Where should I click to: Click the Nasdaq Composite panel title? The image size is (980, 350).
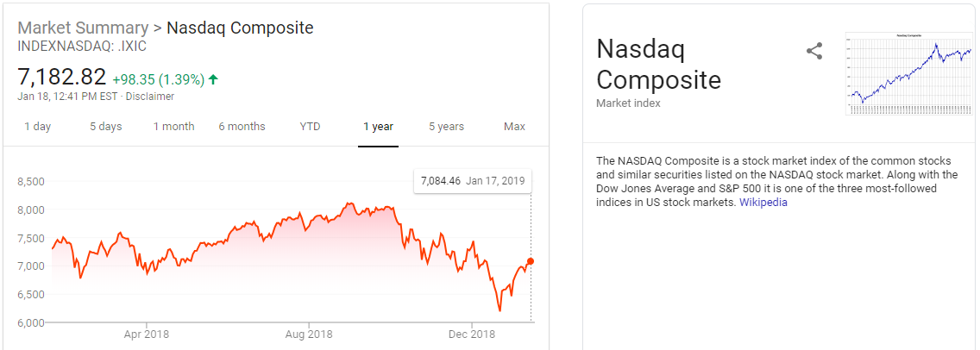(658, 65)
